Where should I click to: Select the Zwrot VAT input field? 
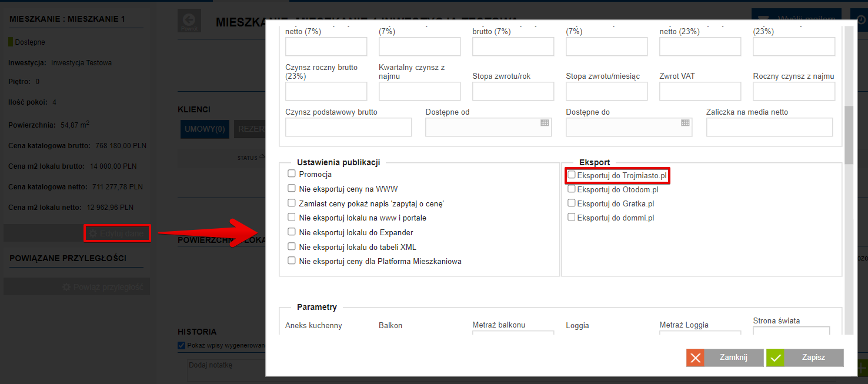[700, 91]
